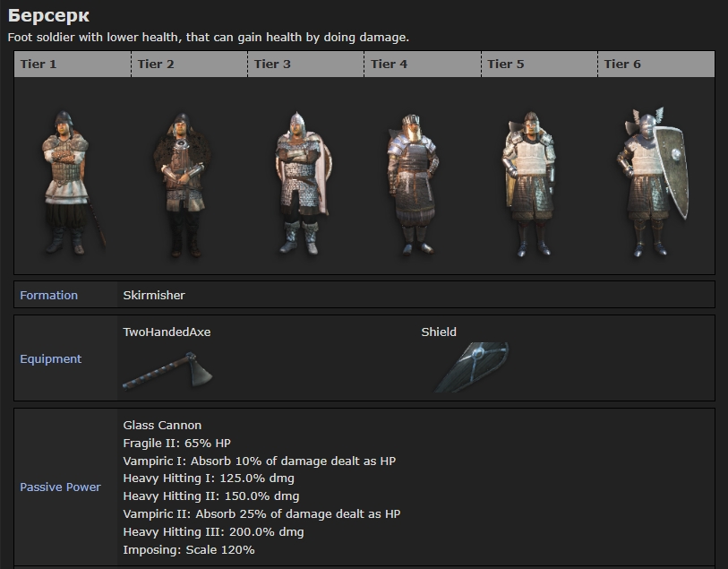Select the Tier 5 soldier image

pos(529,183)
